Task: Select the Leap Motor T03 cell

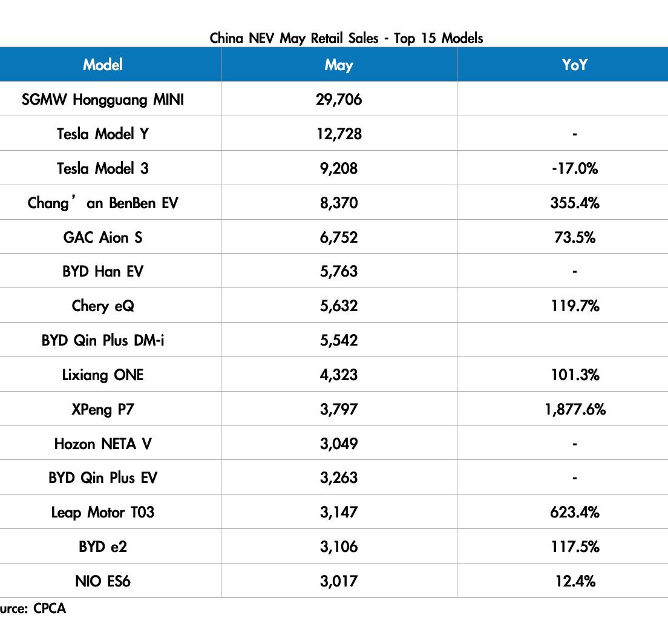Action: tap(103, 512)
